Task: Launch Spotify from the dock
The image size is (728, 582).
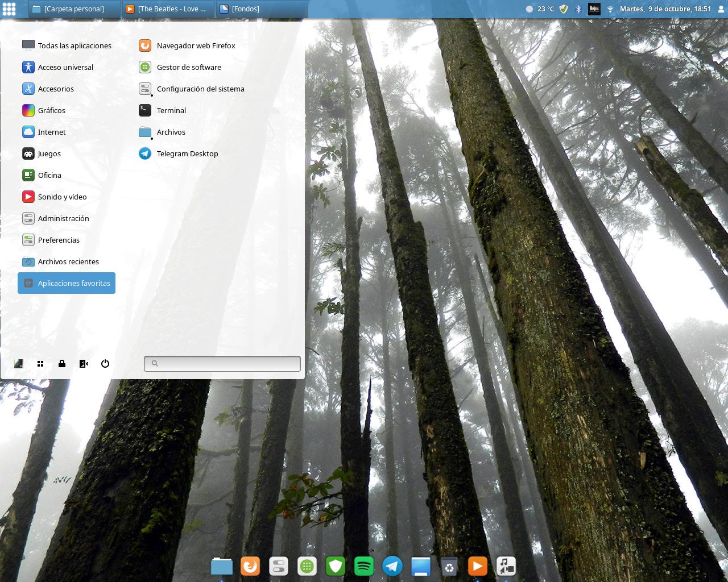Action: pos(364,566)
